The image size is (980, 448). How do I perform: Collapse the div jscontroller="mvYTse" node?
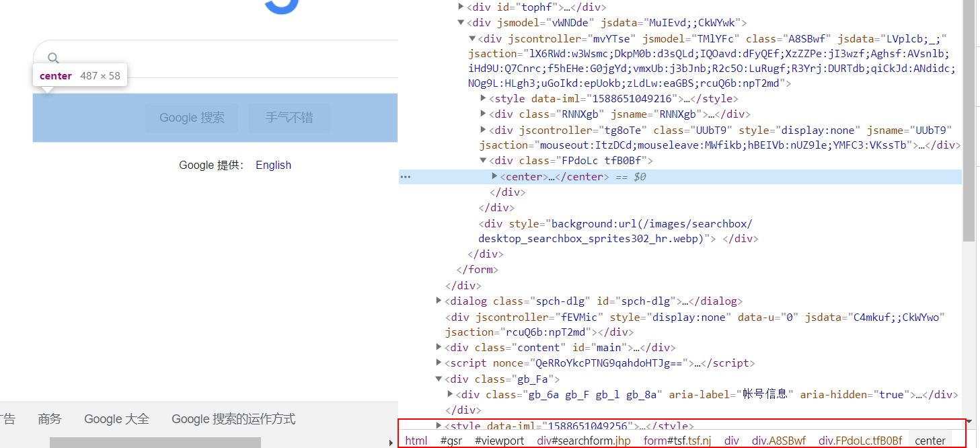(x=472, y=38)
